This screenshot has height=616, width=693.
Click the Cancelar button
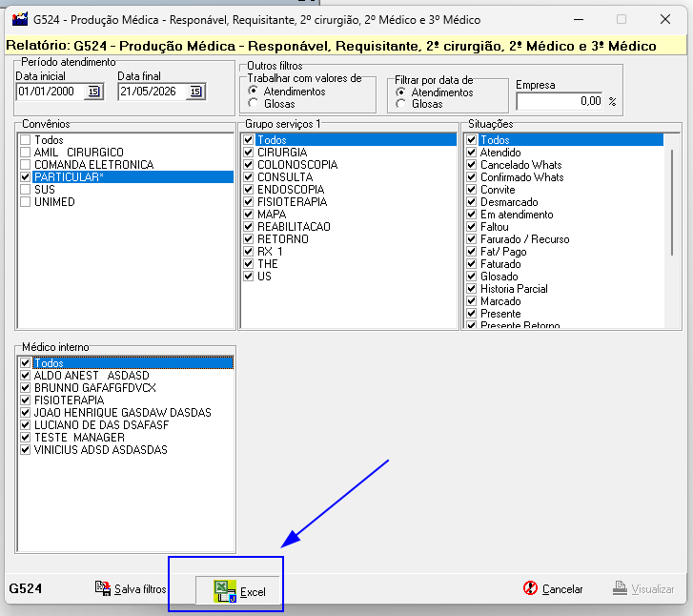pos(553,588)
